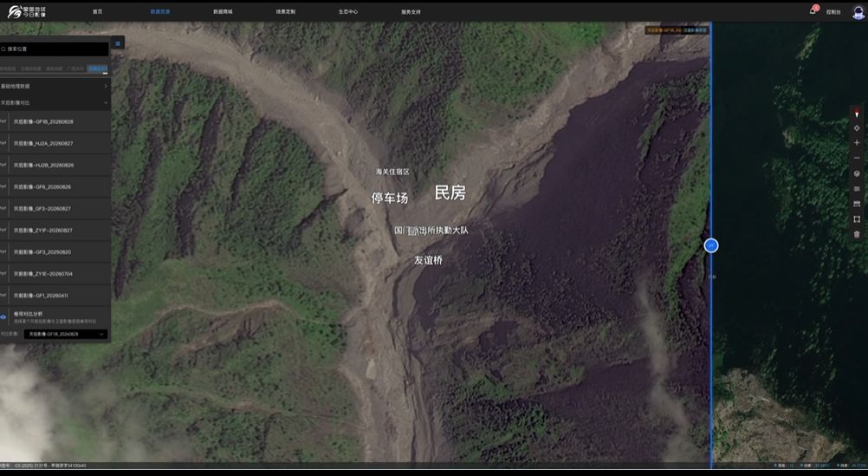Image resolution: width=868 pixels, height=476 pixels.
Task: Click the trash delete icon in map toolbar
Action: [x=857, y=234]
